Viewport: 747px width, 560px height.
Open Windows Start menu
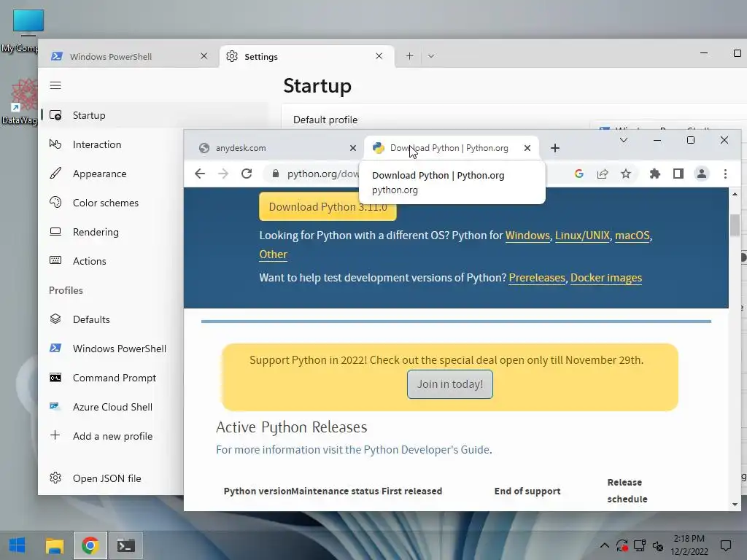pyautogui.click(x=18, y=545)
